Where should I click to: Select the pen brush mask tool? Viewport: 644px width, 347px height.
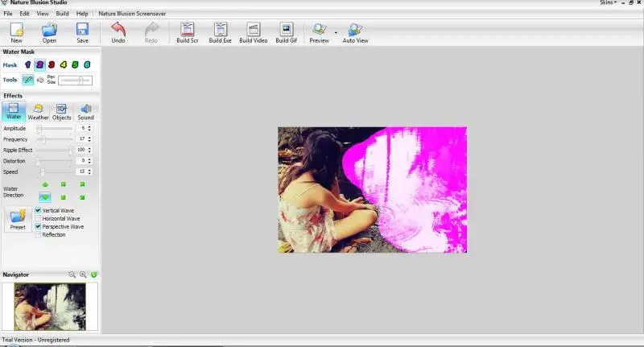[x=28, y=80]
